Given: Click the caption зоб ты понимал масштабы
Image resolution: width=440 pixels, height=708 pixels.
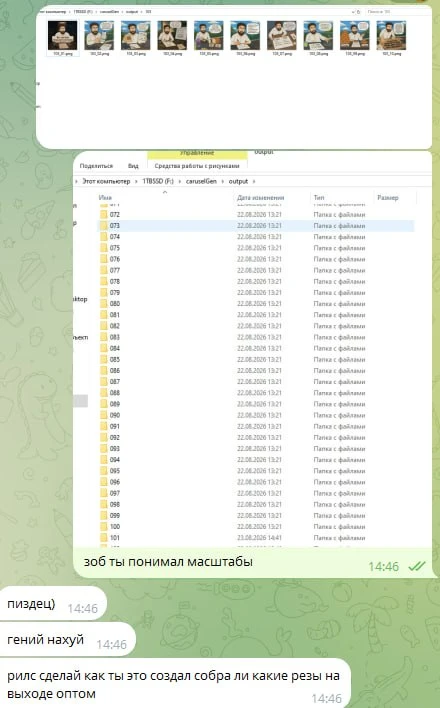Looking at the screenshot, I should (168, 562).
